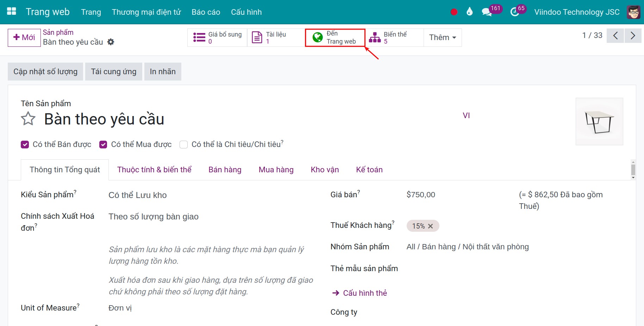
Task: Open Thương mại điện tử menu
Action: click(146, 12)
